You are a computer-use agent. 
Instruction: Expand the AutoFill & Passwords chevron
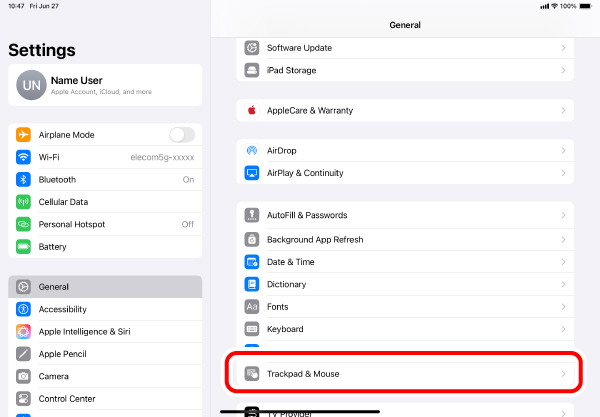point(563,215)
